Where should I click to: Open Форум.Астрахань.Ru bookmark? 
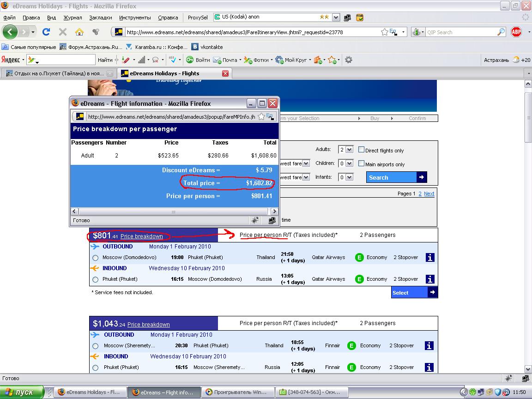[x=91, y=47]
